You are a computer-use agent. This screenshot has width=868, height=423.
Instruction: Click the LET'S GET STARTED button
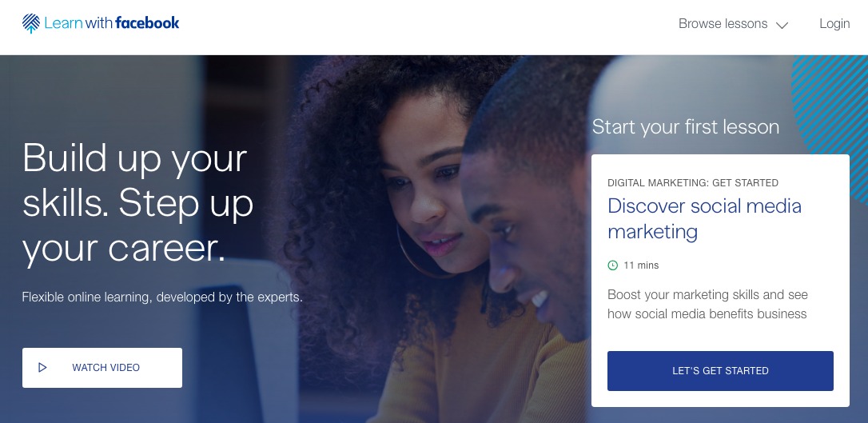pos(720,371)
